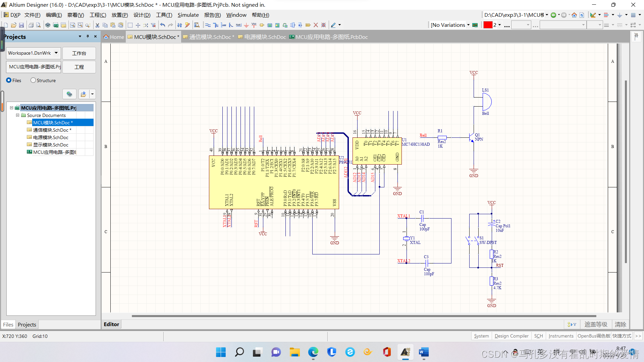Click the VCC power port icon
The height and width of the screenshot is (362, 644).
tap(254, 25)
